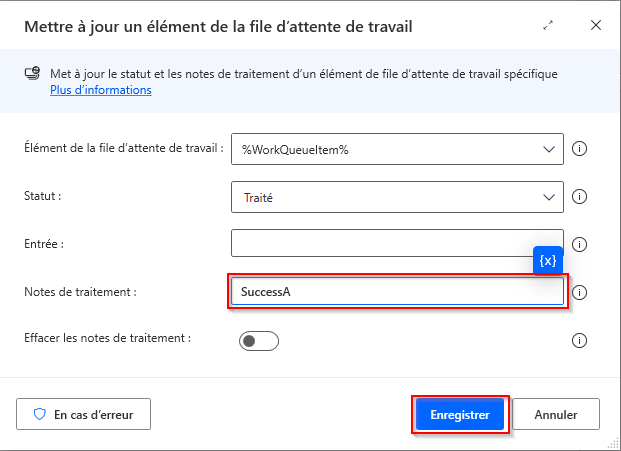Open En cas d'erreur settings
This screenshot has width=621, height=451.
83,414
